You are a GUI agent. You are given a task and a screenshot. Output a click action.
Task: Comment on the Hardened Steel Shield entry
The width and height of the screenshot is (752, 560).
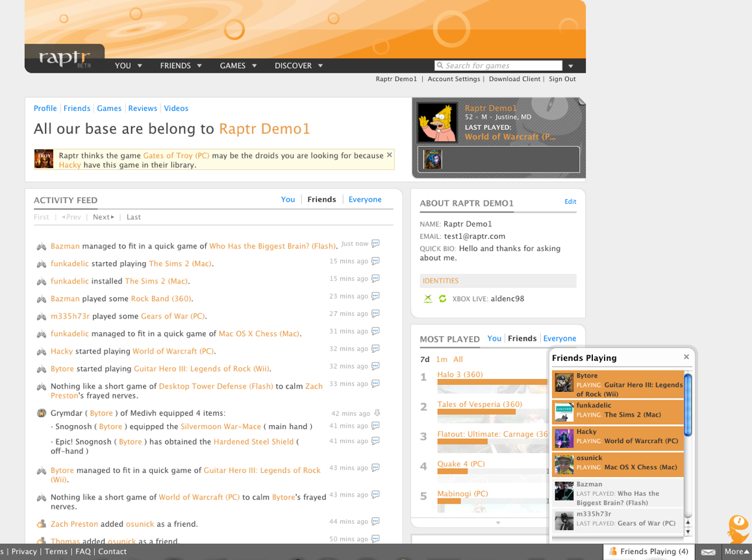[375, 441]
